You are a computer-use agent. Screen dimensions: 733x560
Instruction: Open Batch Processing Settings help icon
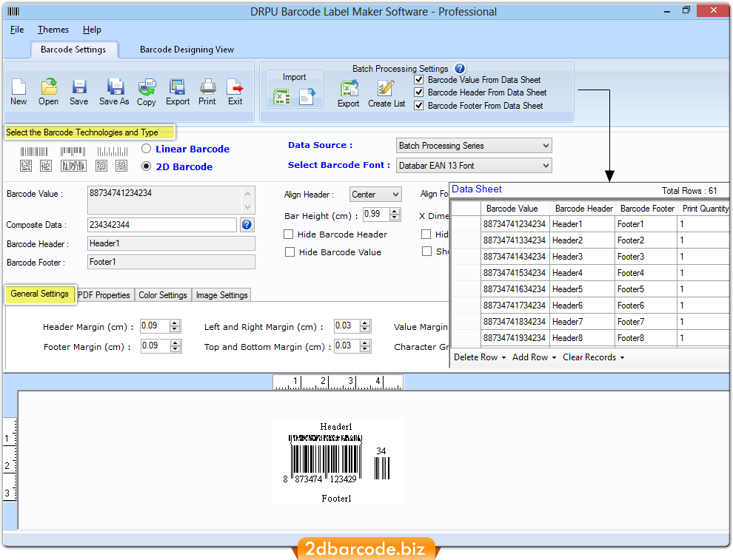pyautogui.click(x=460, y=69)
